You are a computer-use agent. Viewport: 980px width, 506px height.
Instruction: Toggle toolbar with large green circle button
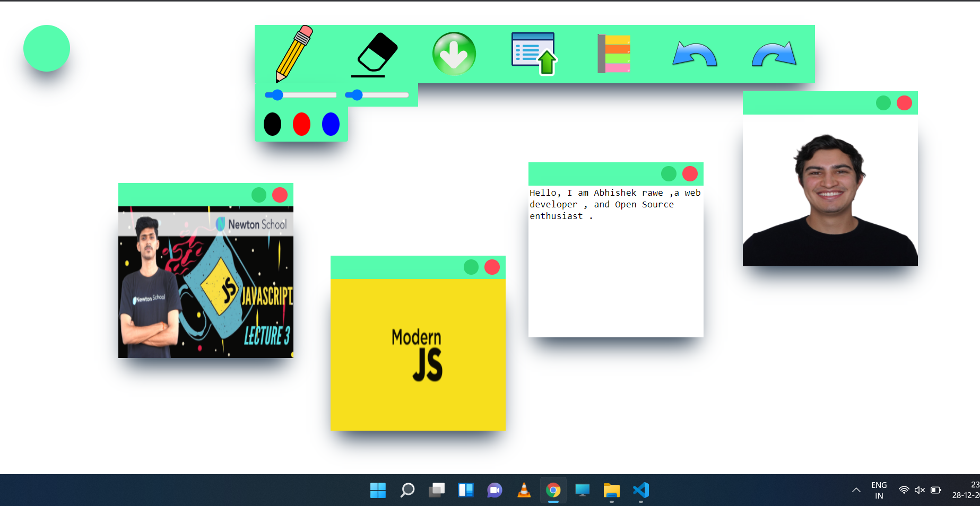[x=47, y=48]
